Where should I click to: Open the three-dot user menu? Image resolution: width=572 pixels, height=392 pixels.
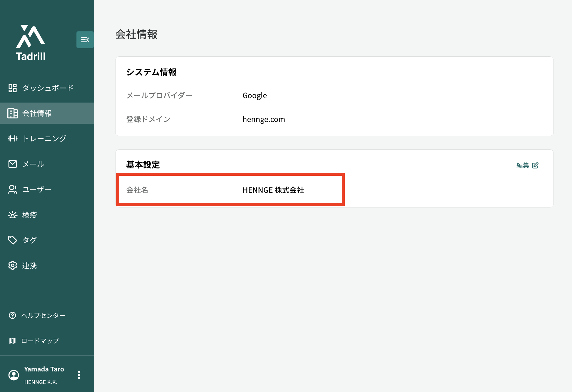(x=79, y=375)
